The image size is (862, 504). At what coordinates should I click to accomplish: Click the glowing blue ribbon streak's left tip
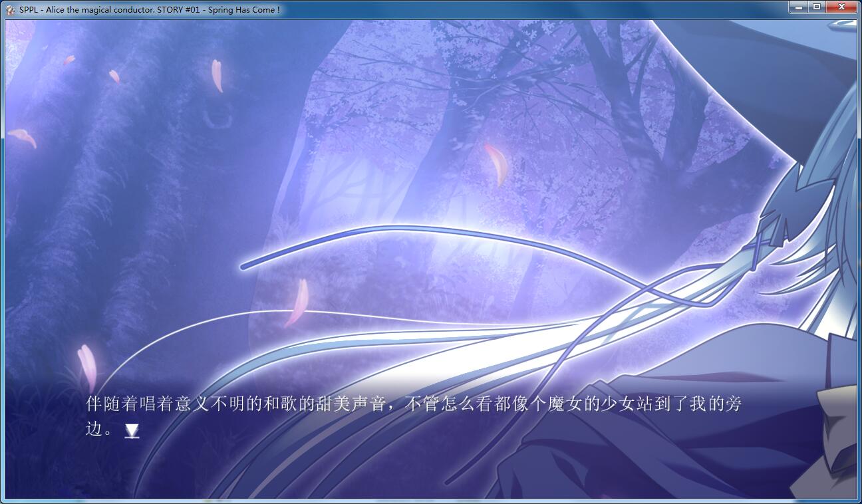tap(245, 266)
